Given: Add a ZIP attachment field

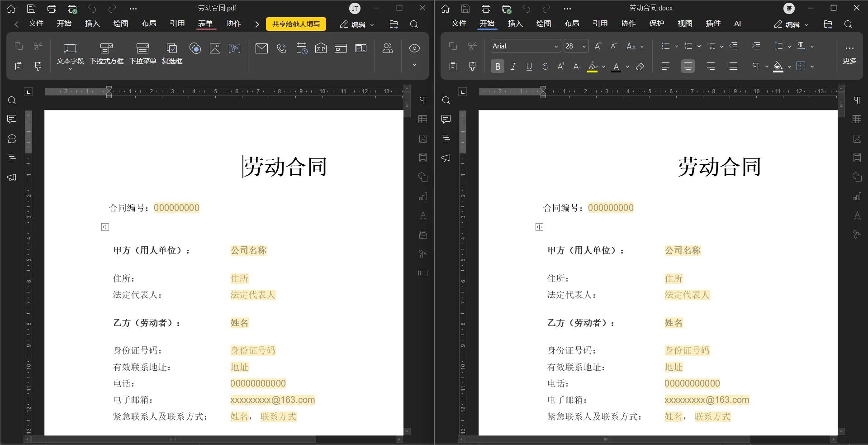Looking at the screenshot, I should point(321,48).
